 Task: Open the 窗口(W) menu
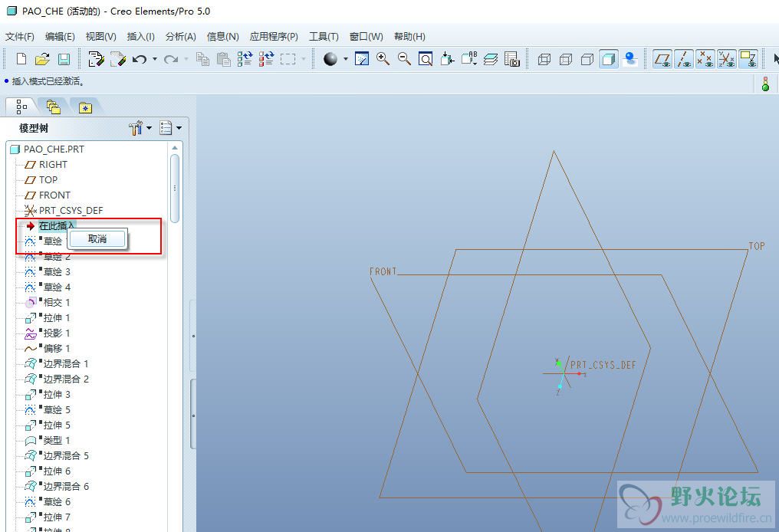pyautogui.click(x=366, y=36)
